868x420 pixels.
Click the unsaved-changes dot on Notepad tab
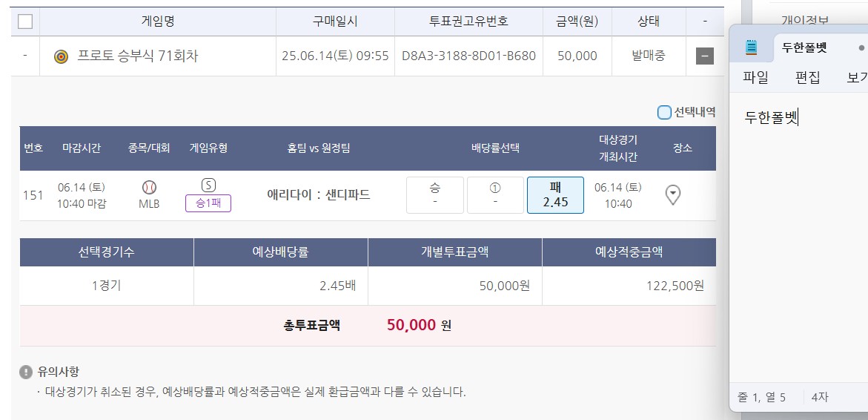pos(861,47)
